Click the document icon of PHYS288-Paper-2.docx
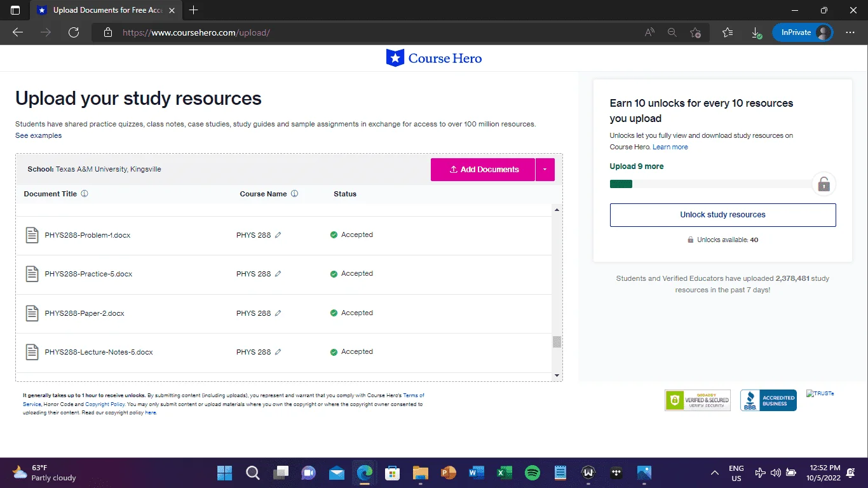The width and height of the screenshot is (868, 488). 32,313
